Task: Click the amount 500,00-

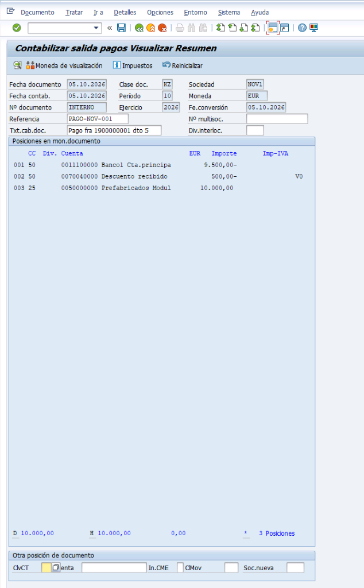Action: pyautogui.click(x=224, y=176)
